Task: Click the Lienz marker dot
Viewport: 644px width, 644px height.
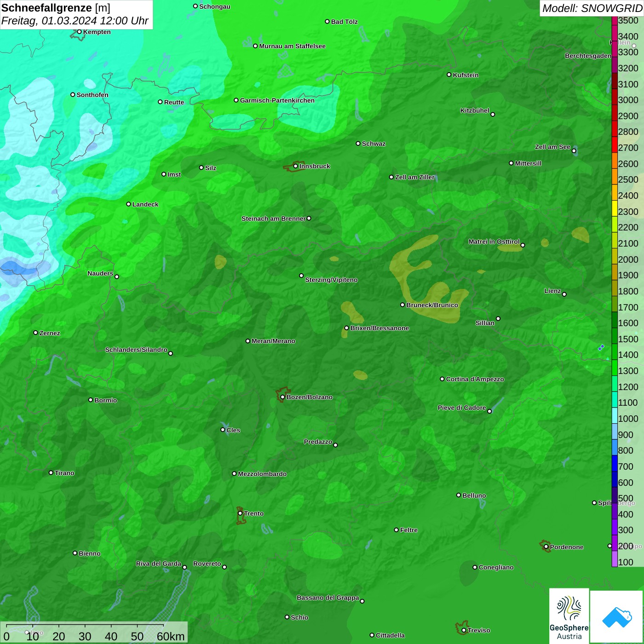Action: pyautogui.click(x=564, y=294)
